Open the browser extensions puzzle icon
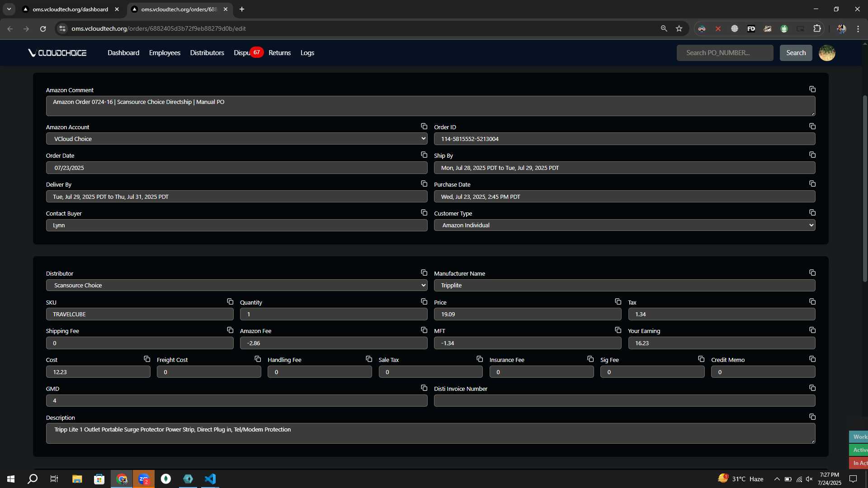Screen dimensions: 868x488 817,28
